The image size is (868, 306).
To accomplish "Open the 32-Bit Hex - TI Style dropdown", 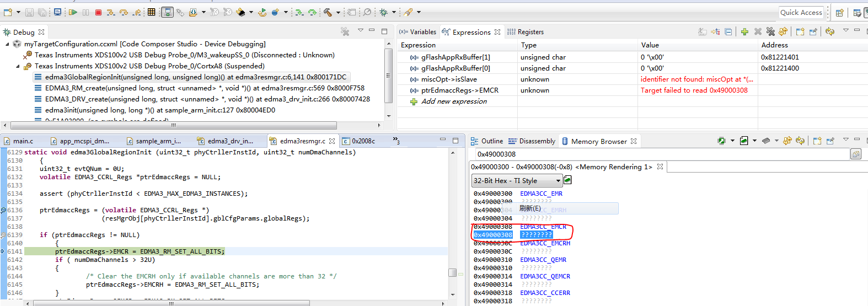I will click(517, 181).
